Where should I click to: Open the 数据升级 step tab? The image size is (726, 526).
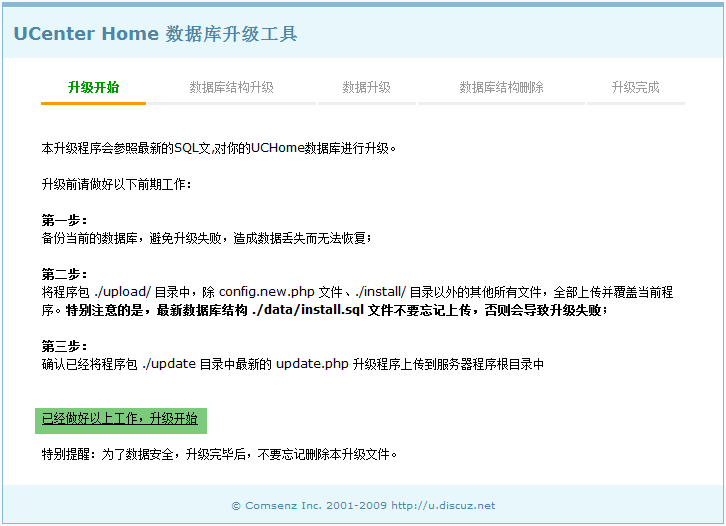click(x=366, y=88)
